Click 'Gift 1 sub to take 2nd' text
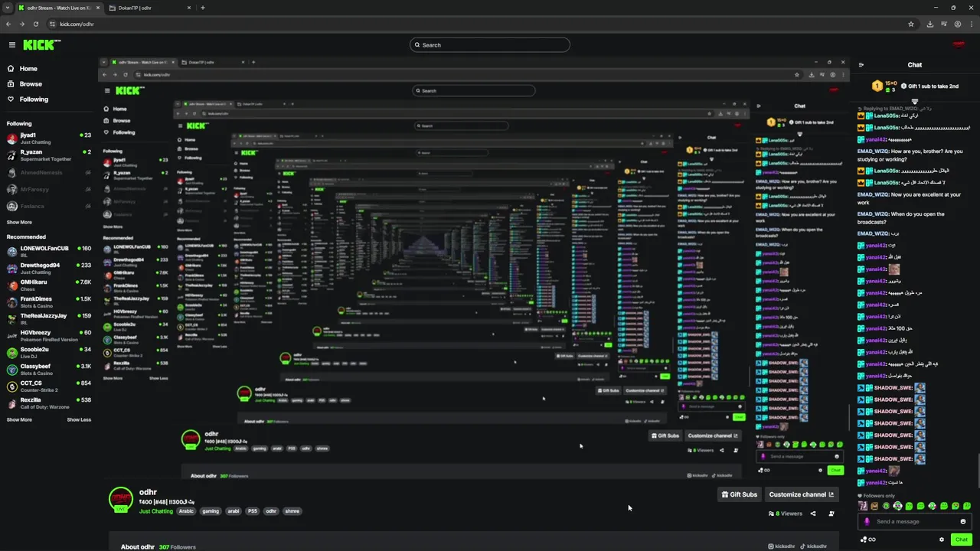980x551 pixels. pos(933,86)
